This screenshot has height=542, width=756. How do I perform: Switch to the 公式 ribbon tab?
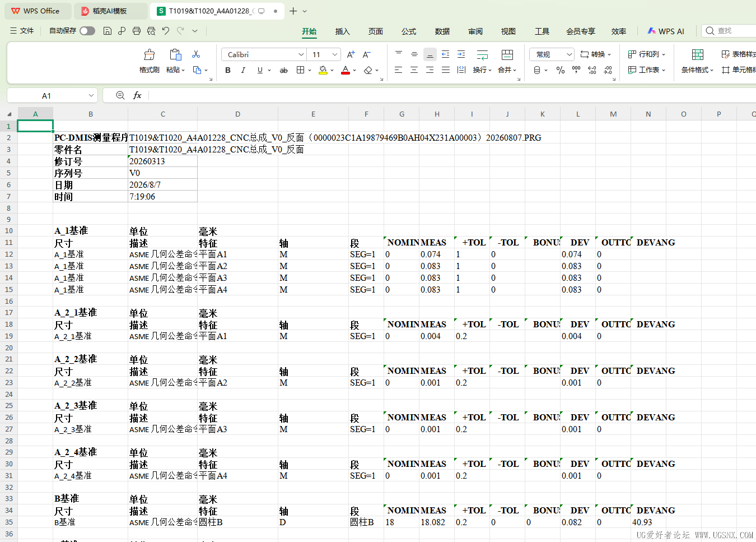(x=409, y=31)
